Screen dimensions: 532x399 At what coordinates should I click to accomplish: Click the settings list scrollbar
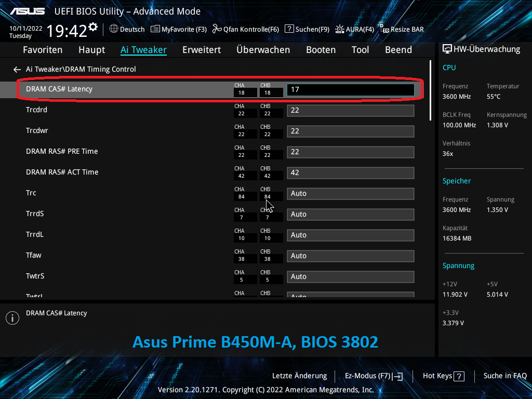tap(430, 90)
